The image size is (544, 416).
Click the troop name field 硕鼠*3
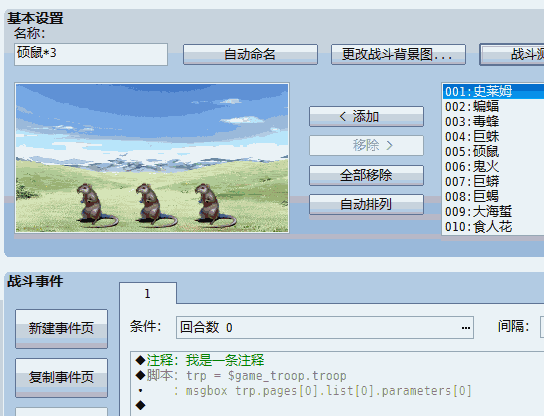91,54
